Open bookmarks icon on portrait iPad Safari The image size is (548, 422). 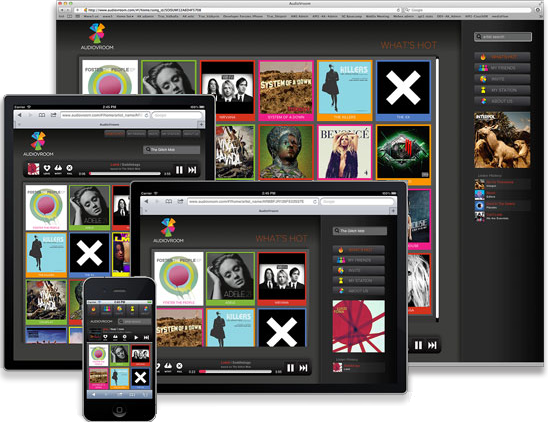(42, 115)
